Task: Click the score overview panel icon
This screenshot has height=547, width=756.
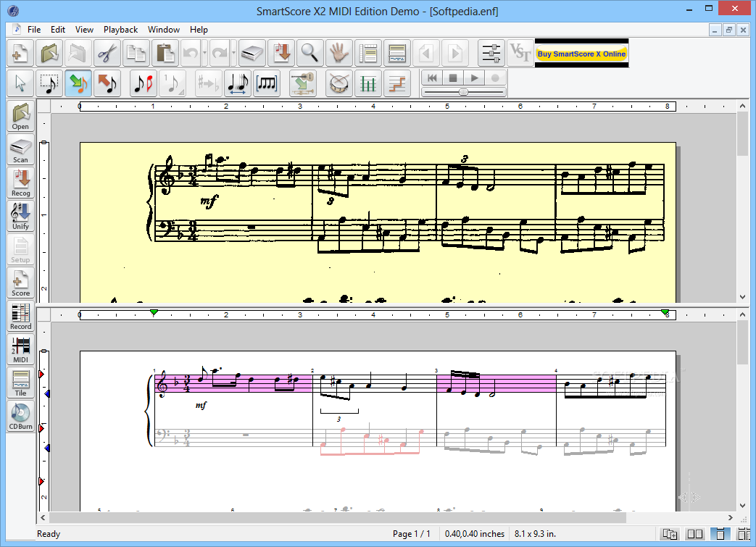Action: (x=396, y=53)
